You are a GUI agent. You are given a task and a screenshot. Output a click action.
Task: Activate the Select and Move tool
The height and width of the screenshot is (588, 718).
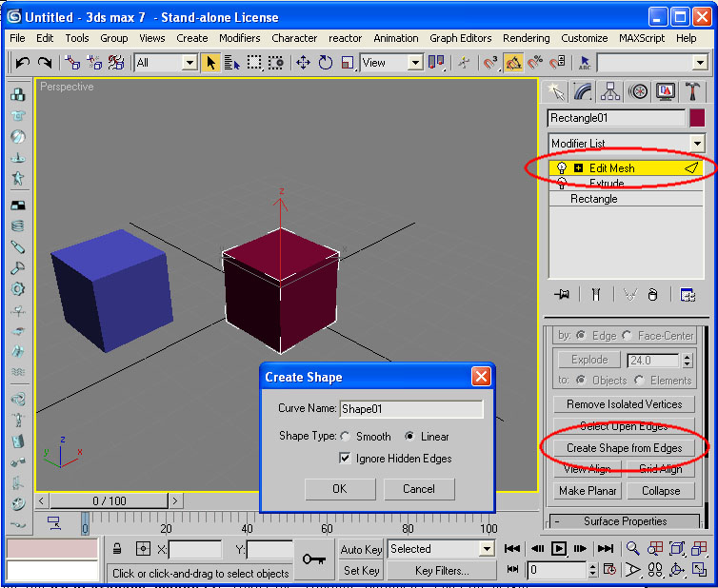[303, 63]
